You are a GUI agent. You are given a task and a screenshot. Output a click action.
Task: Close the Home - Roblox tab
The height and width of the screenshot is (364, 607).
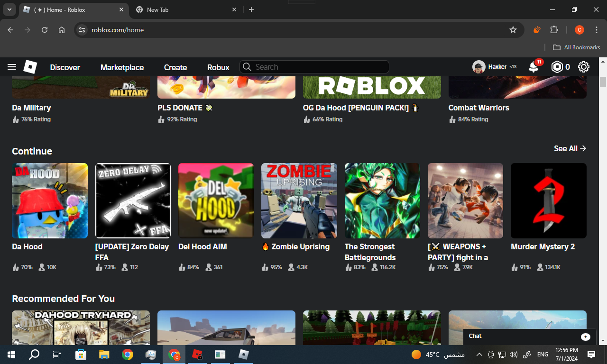point(121,9)
